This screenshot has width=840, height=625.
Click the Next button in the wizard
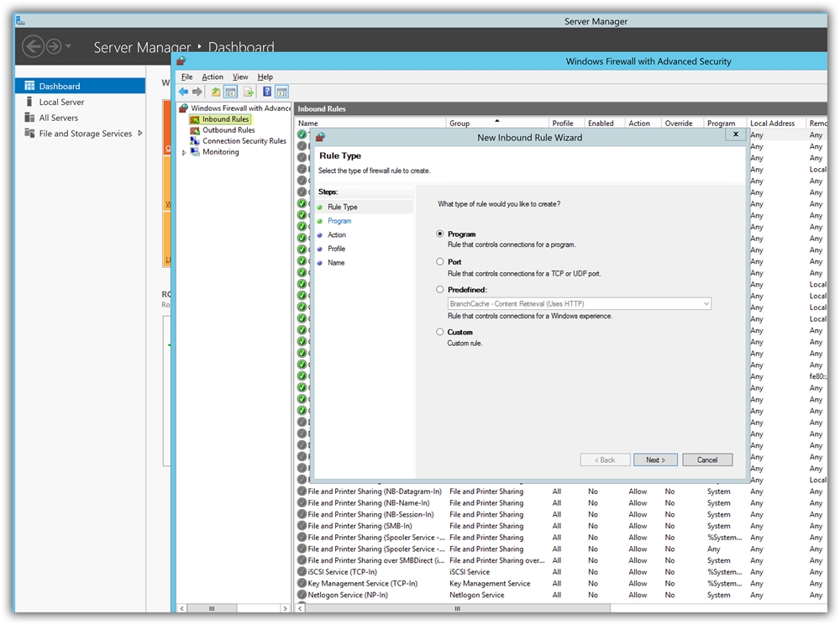click(655, 460)
